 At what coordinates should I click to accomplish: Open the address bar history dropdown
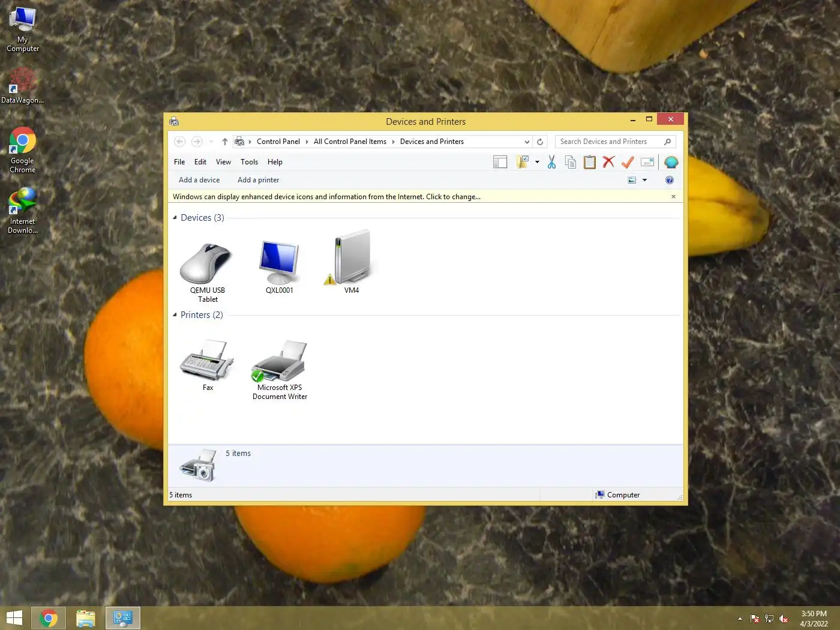click(x=527, y=142)
